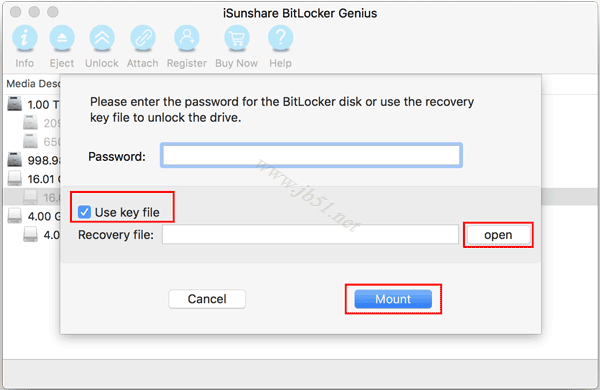Image resolution: width=600 pixels, height=390 pixels.
Task: Click the open recovery file button
Action: pyautogui.click(x=498, y=235)
